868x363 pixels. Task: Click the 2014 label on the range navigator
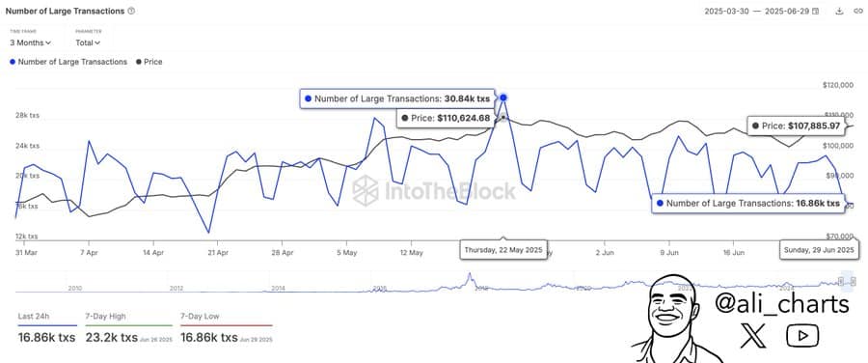[x=279, y=289]
